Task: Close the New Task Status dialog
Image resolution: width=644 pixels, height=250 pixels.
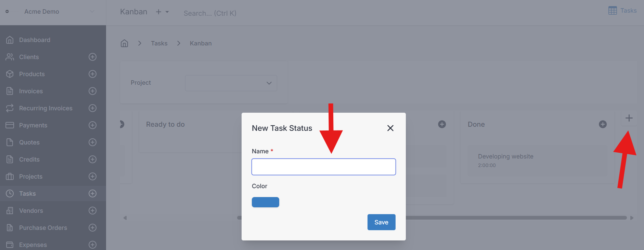Action: pos(390,128)
